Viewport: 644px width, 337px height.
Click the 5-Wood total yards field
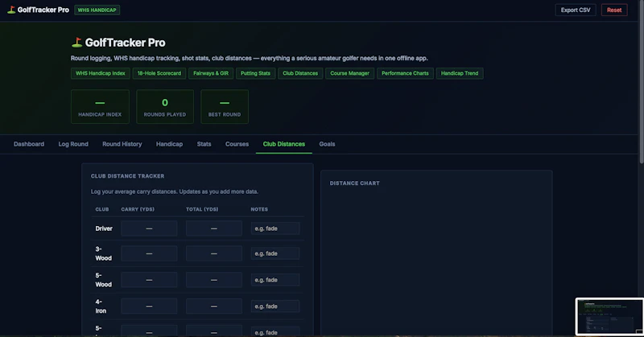click(x=214, y=280)
